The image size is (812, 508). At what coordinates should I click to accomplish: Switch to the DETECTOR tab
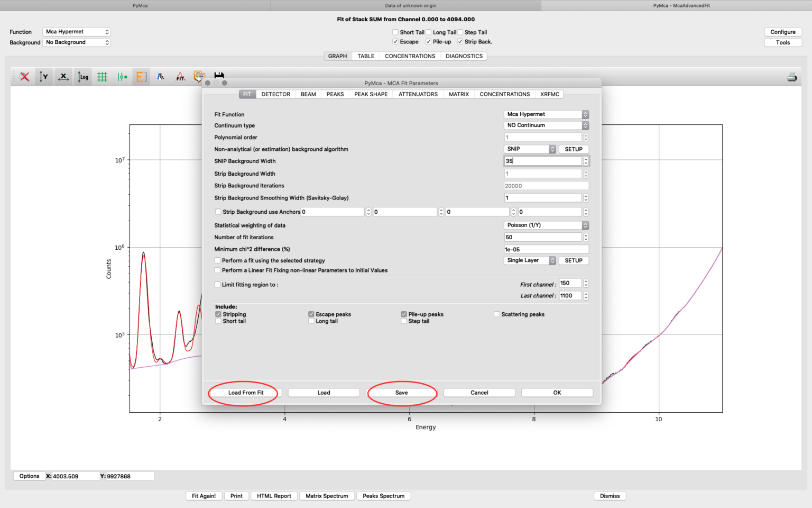[275, 94]
